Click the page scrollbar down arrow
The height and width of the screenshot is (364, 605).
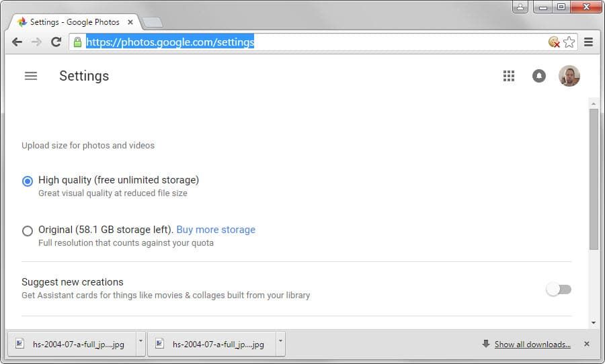(x=594, y=323)
